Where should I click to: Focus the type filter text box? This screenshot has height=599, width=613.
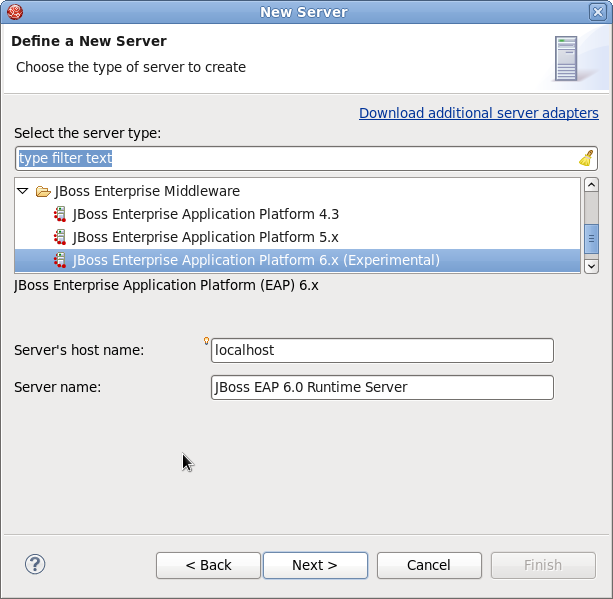pos(295,158)
